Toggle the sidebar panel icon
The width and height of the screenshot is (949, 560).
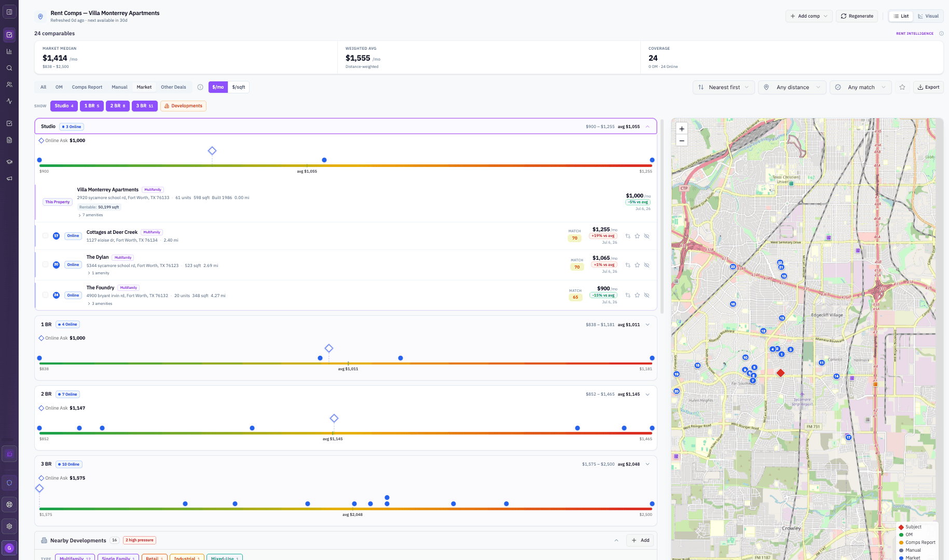[9, 12]
